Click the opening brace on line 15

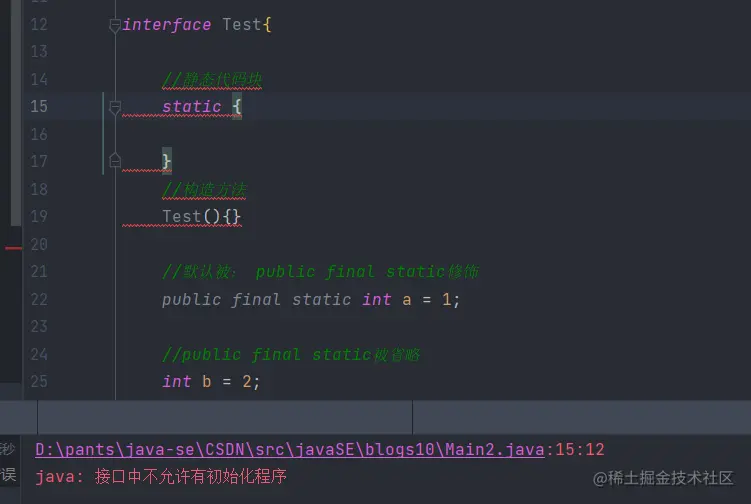point(237,106)
